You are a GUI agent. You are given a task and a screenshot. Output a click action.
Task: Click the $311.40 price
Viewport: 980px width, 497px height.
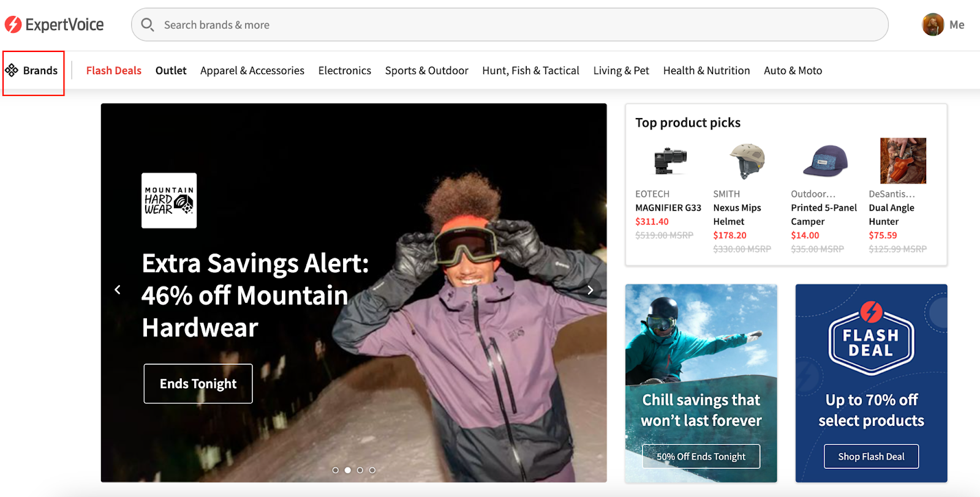coord(652,222)
